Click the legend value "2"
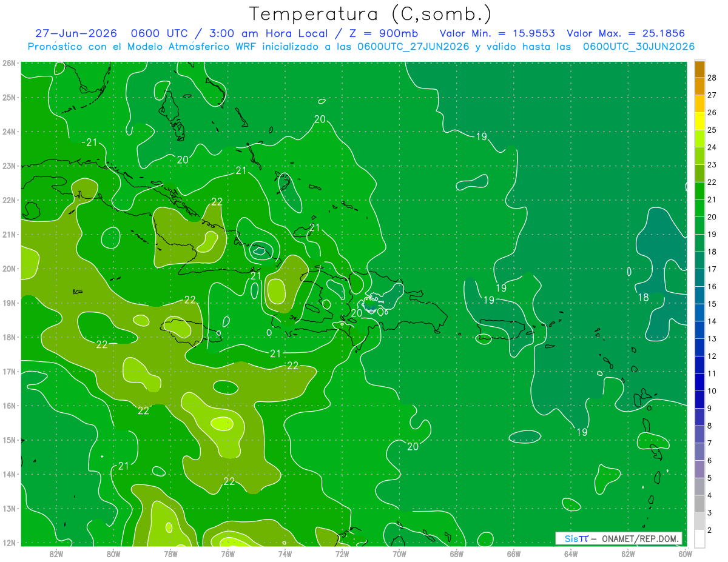 710,530
